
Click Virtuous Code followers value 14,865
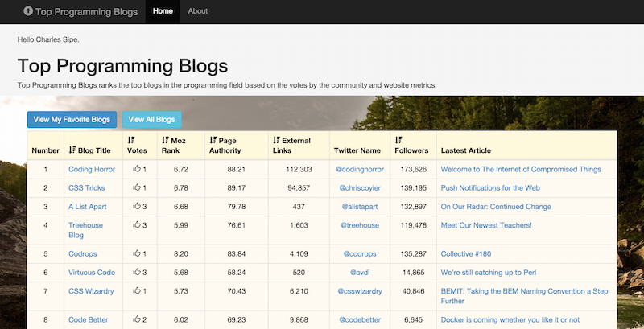[x=414, y=273]
